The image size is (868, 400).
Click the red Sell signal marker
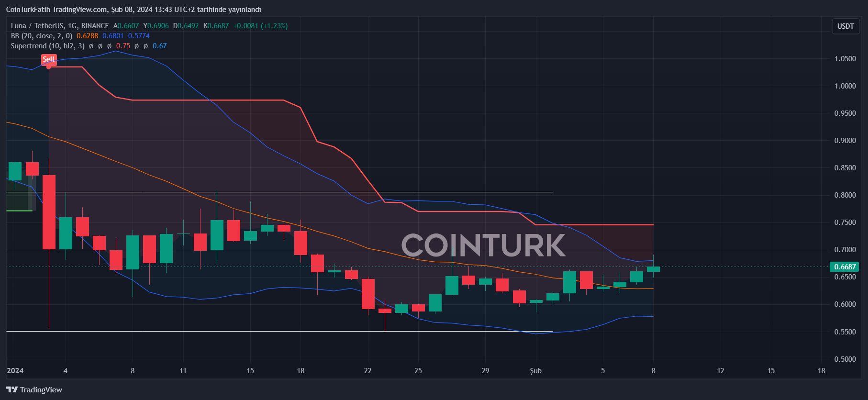click(49, 59)
